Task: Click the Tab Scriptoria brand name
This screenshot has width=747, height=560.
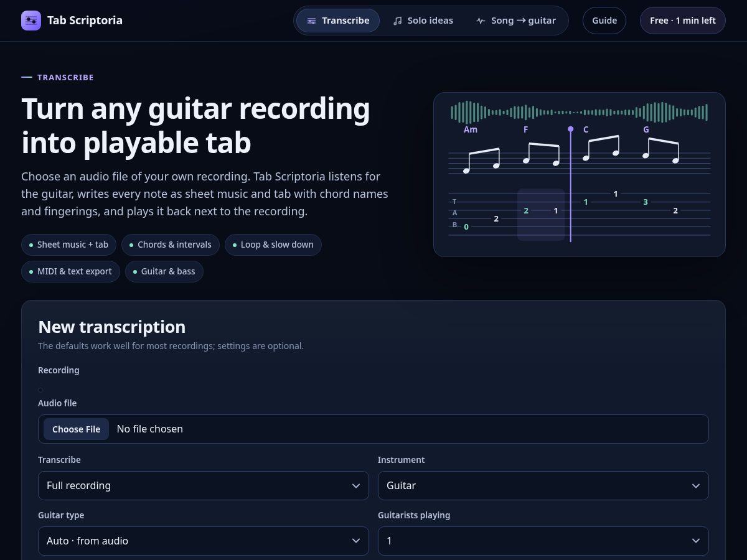Action: point(85,21)
